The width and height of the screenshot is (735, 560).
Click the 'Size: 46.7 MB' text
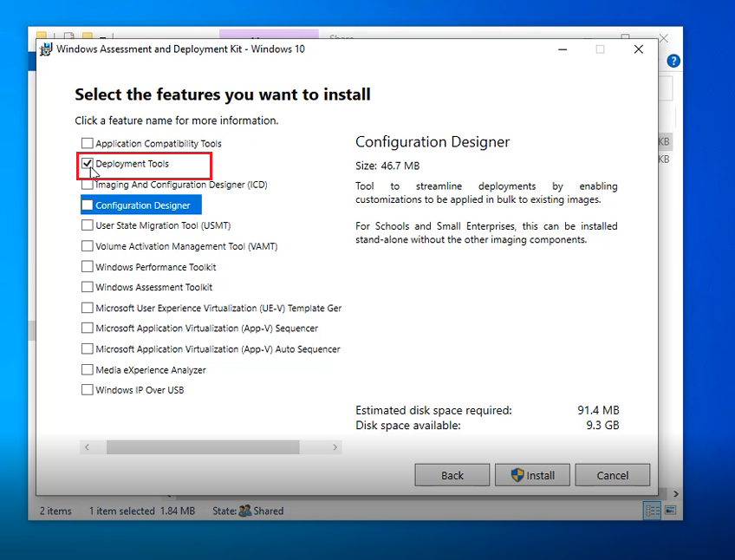pos(387,166)
